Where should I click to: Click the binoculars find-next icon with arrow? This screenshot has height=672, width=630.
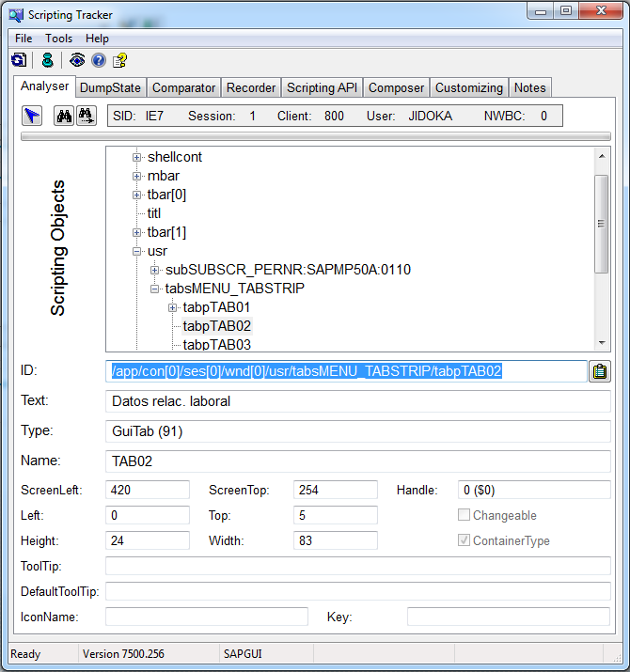[87, 116]
